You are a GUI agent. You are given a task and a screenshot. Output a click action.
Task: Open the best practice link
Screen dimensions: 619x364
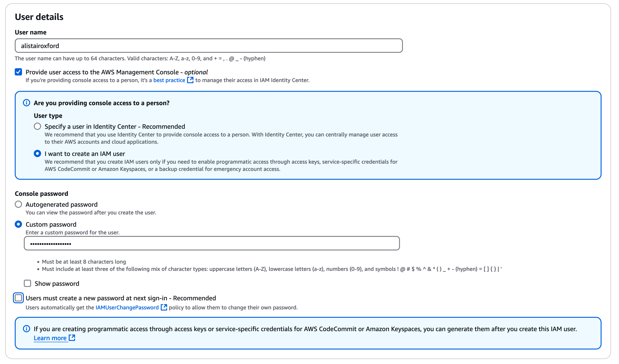pyautogui.click(x=169, y=80)
